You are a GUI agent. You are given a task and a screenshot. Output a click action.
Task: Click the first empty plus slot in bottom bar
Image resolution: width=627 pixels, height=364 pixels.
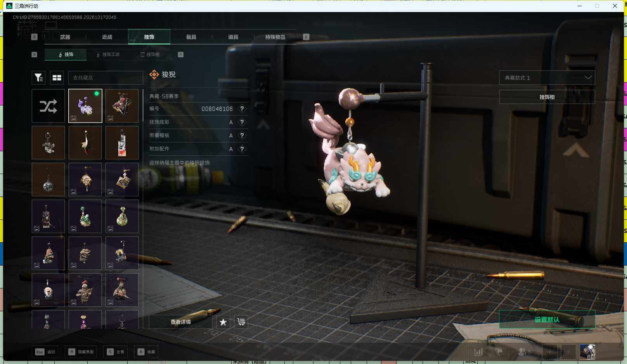pos(549,352)
